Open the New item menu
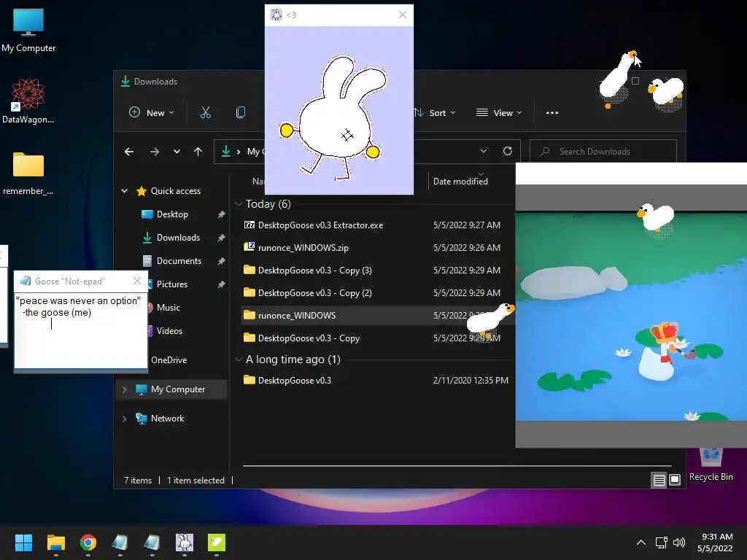 [152, 113]
